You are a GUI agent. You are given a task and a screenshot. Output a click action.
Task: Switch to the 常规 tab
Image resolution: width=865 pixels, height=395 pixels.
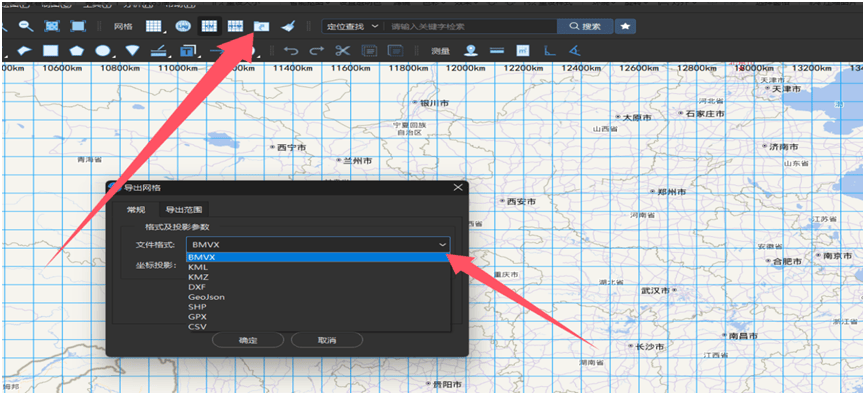136,210
